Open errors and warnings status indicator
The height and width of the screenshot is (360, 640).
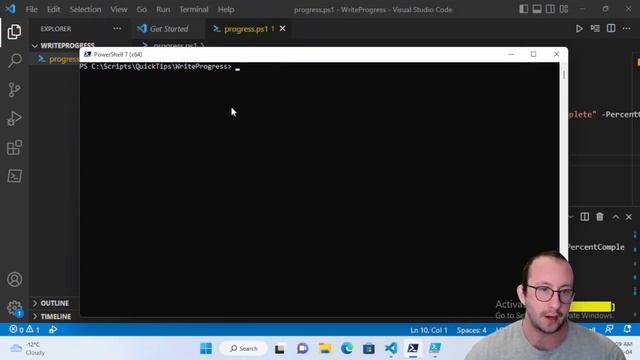click(x=24, y=329)
